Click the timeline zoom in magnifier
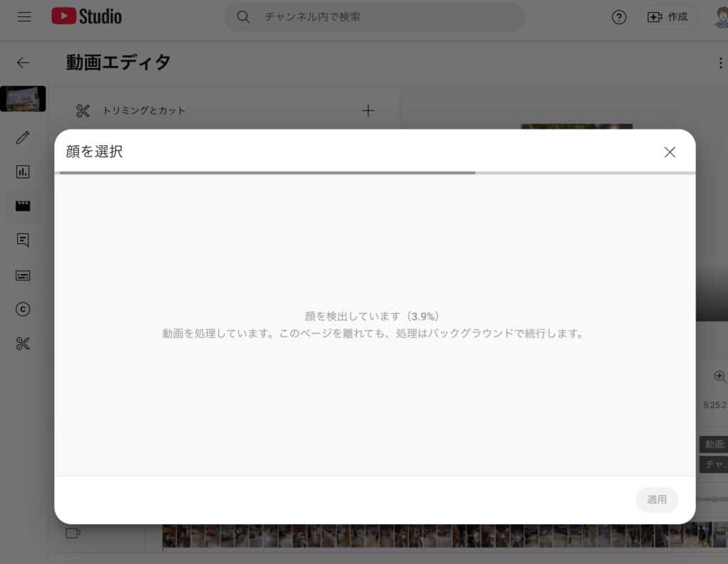 [x=719, y=376]
